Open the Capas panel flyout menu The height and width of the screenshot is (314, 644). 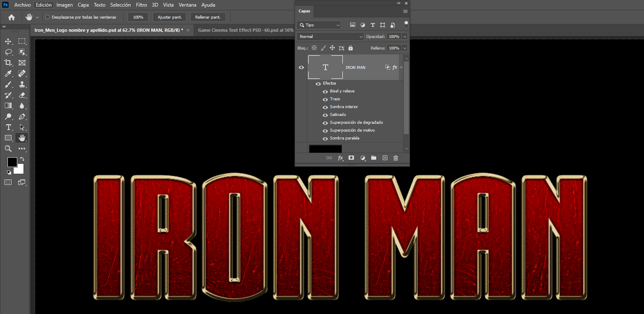pos(405,12)
